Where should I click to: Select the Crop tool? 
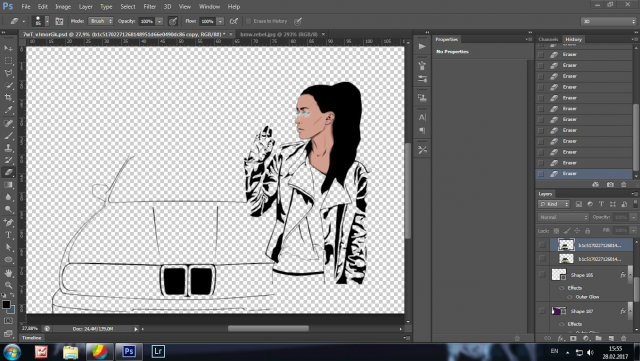[x=9, y=97]
